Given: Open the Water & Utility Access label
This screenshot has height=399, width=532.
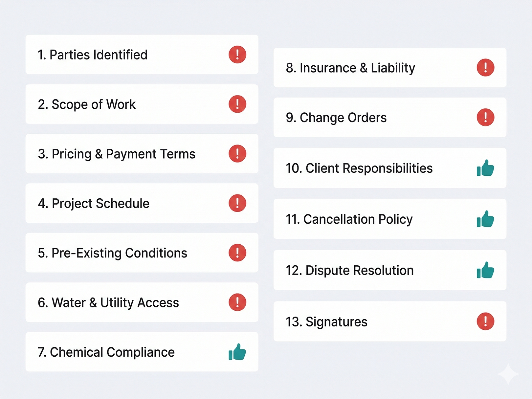Looking at the screenshot, I should [108, 302].
